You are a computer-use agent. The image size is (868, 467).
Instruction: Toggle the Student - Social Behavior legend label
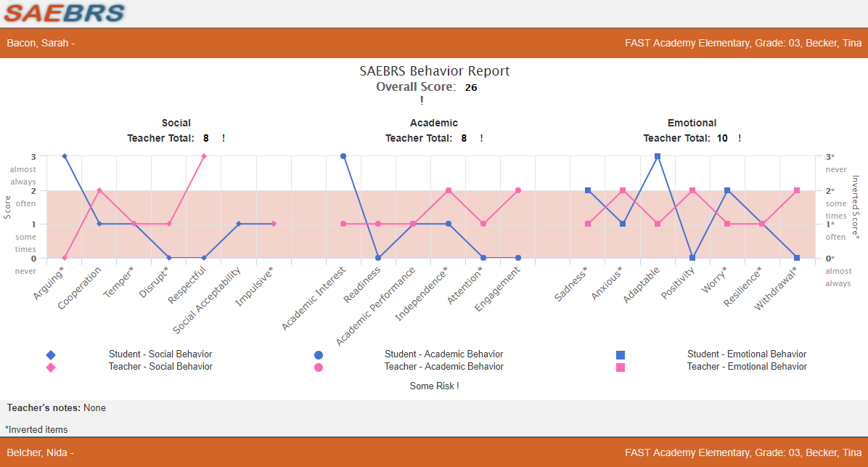tap(160, 354)
